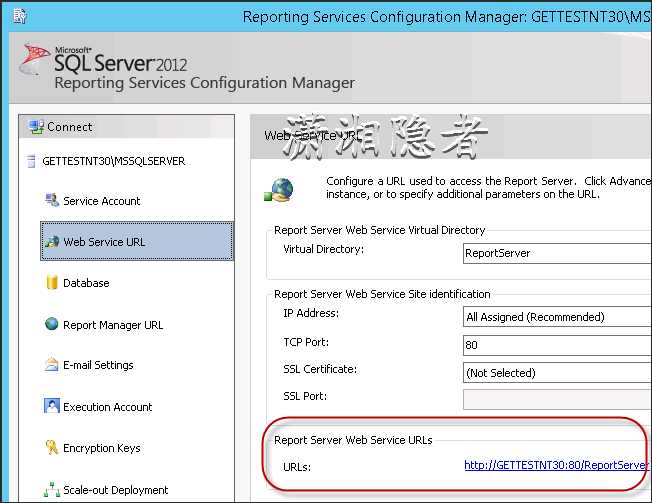Open the E-mail Settings page
The image size is (652, 503).
(x=98, y=365)
